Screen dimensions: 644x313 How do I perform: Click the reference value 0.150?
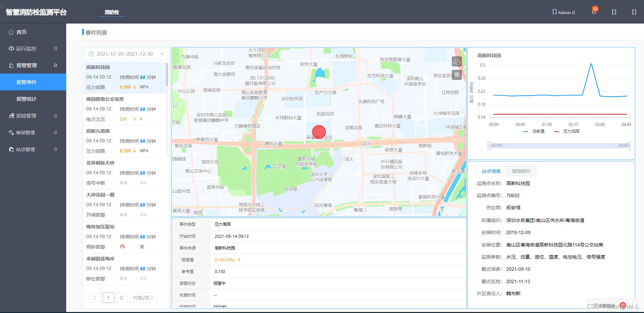(x=220, y=272)
